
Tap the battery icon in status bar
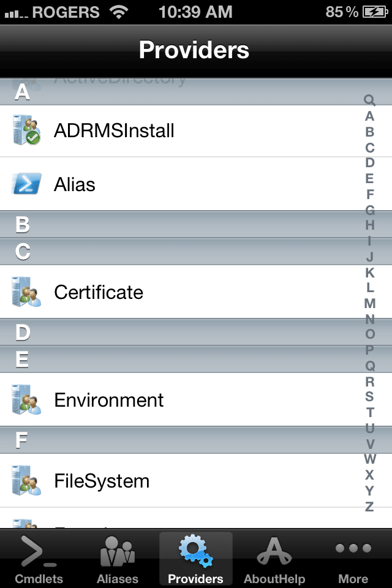375,12
